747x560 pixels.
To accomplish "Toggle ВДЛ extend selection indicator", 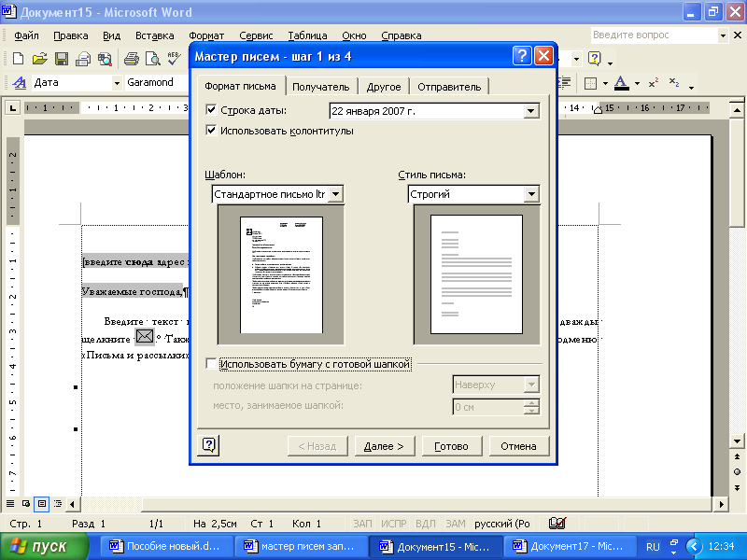I will pyautogui.click(x=426, y=524).
